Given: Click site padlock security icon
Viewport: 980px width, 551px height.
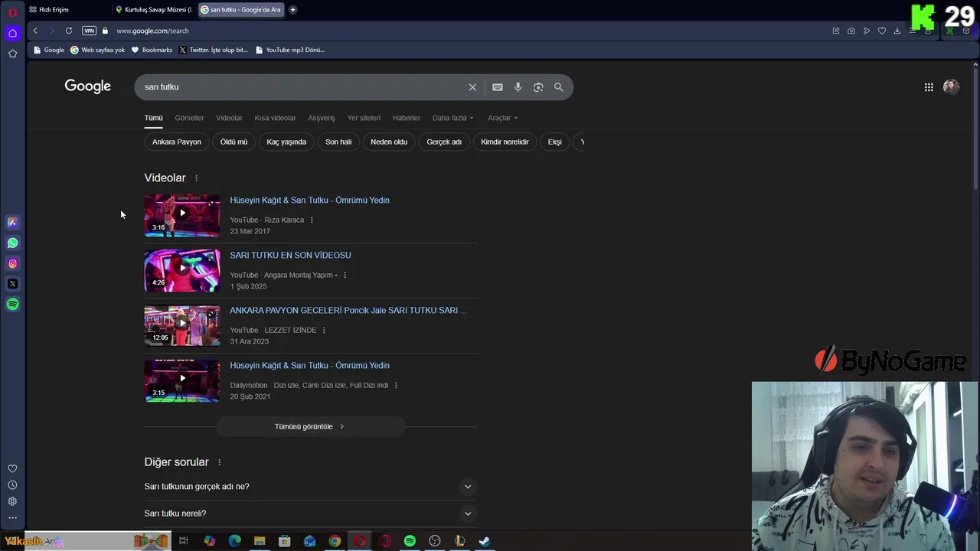Looking at the screenshot, I should pyautogui.click(x=106, y=31).
